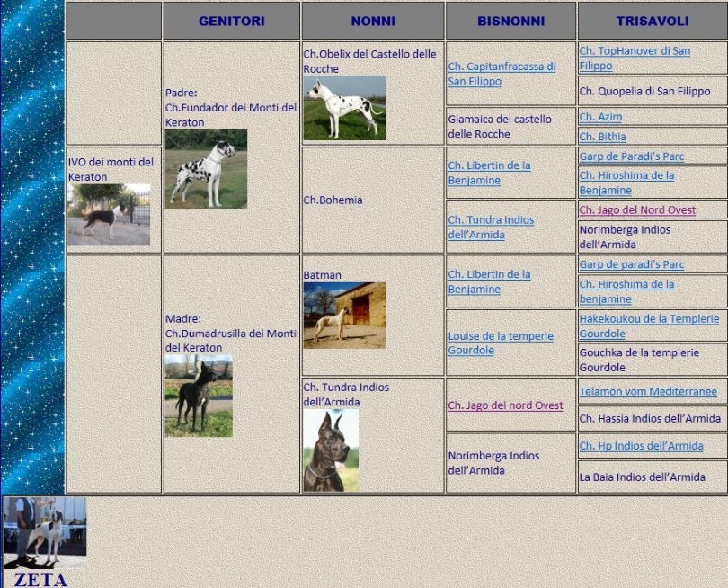Open Ch. Jago del nord Ovest in Bisnonni column

(505, 405)
